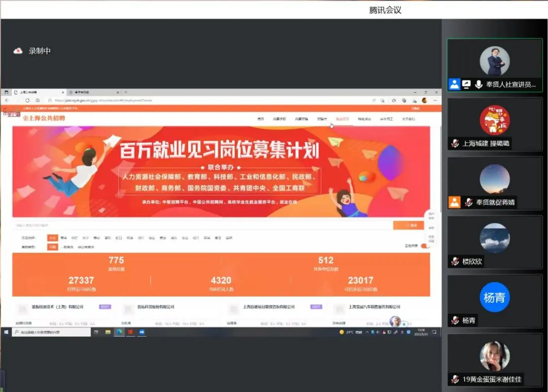Image resolution: width=548 pixels, height=392 pixels.
Task: Click the 775 statistic value
Action: (x=116, y=260)
